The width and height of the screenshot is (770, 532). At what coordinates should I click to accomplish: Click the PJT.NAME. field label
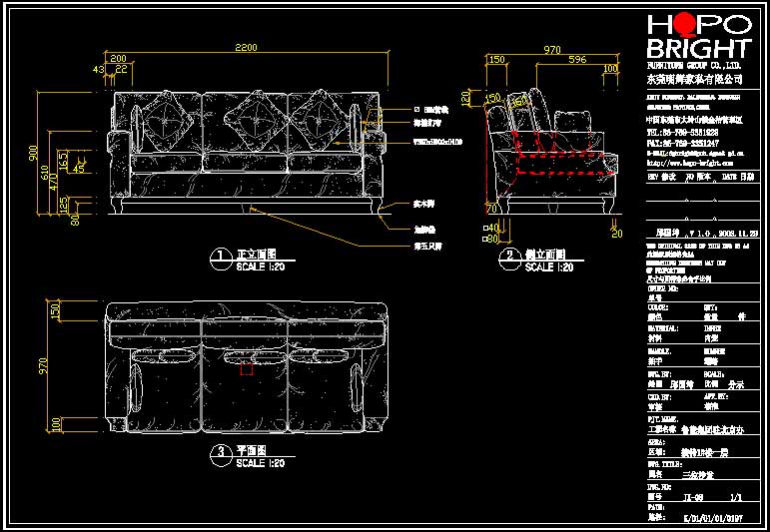point(663,419)
